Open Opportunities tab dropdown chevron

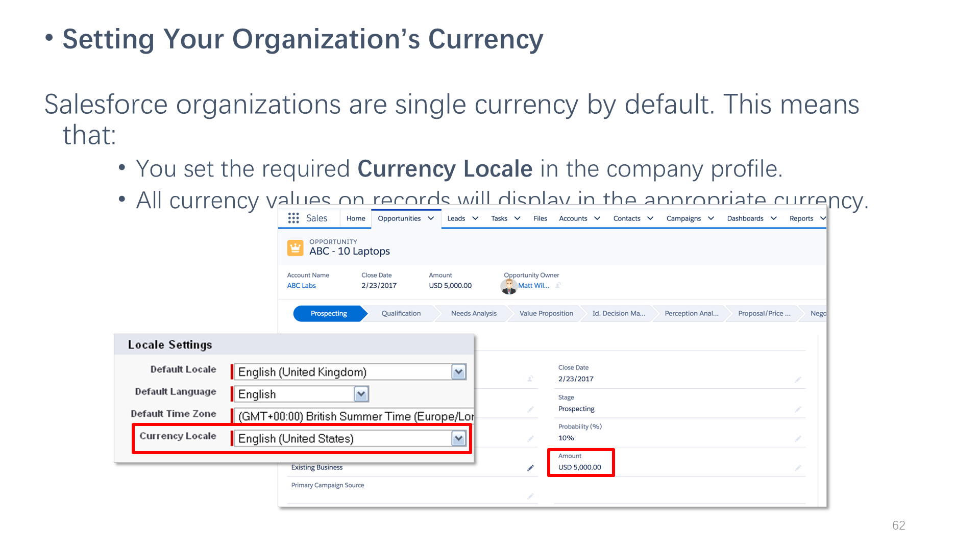pyautogui.click(x=431, y=218)
